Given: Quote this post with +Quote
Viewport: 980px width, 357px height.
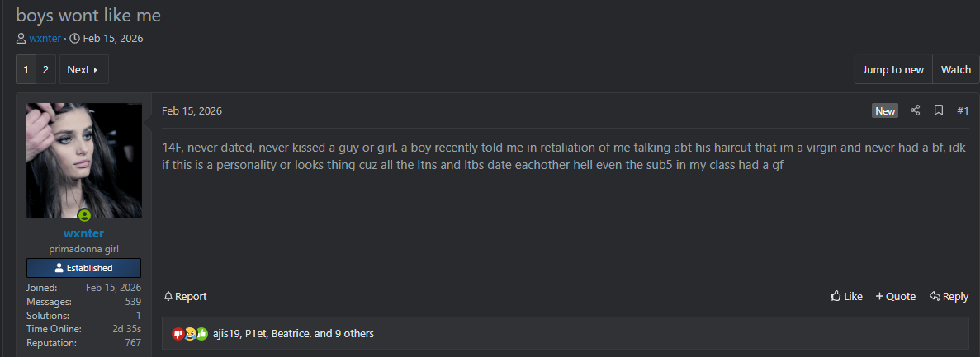Looking at the screenshot, I should tap(895, 296).
